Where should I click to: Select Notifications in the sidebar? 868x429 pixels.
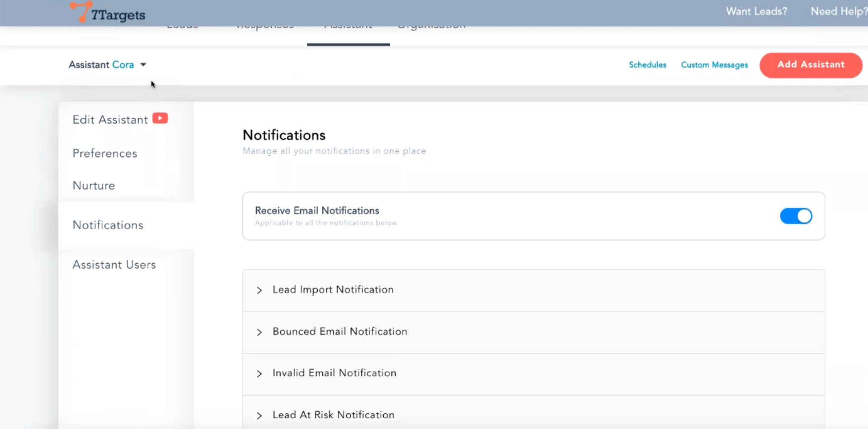108,225
